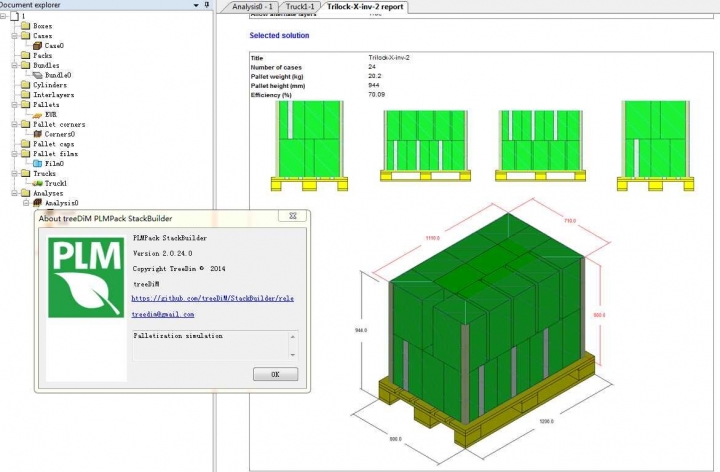Switch to the Truck1-1 tab
The height and width of the screenshot is (472, 720).
pos(300,7)
